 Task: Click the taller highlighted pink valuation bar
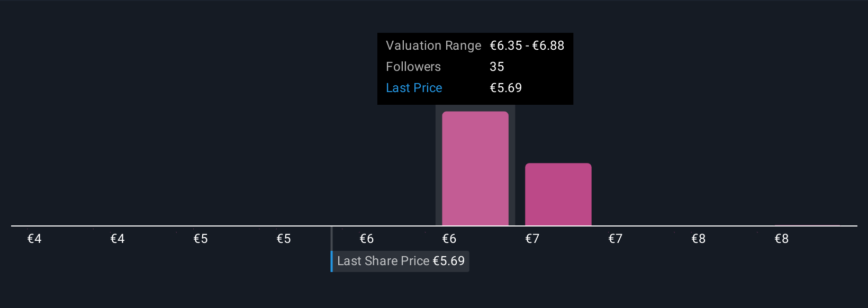(x=475, y=168)
